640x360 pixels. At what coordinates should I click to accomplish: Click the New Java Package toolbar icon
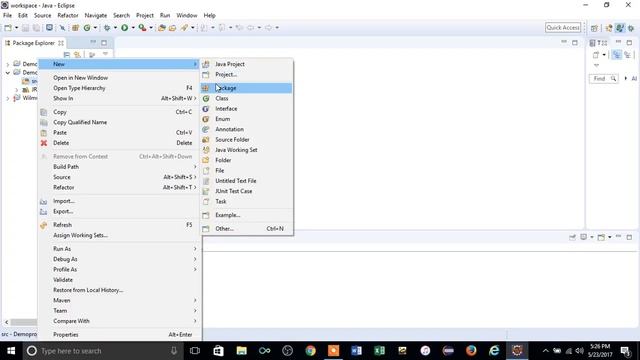click(76, 28)
